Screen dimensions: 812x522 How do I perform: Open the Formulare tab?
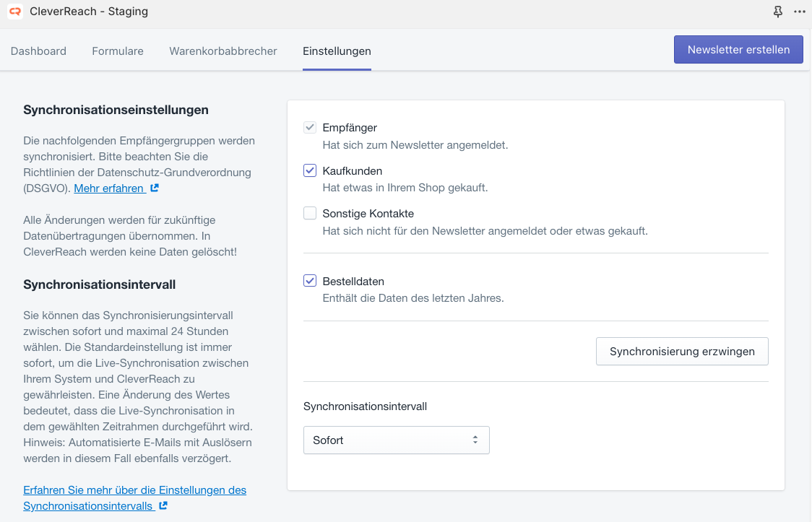pyautogui.click(x=118, y=51)
